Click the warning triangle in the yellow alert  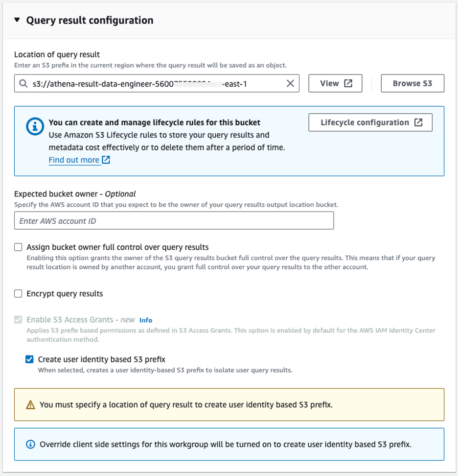point(31,405)
